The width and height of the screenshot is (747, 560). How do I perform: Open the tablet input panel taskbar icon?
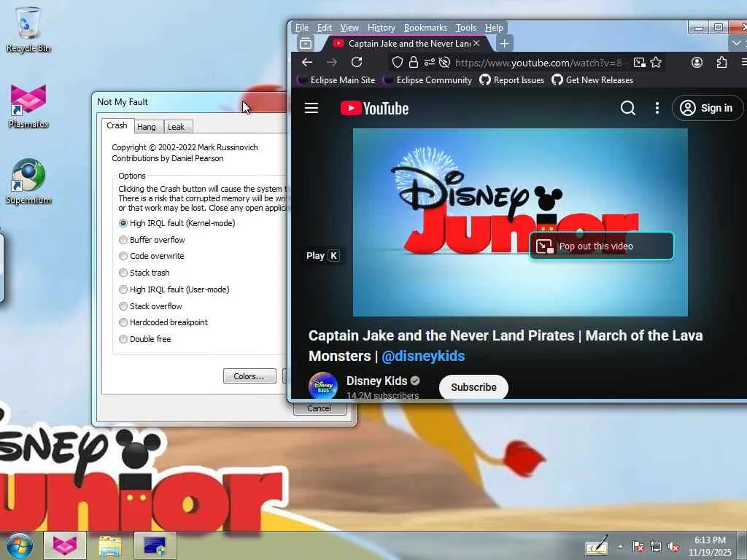pos(597,547)
